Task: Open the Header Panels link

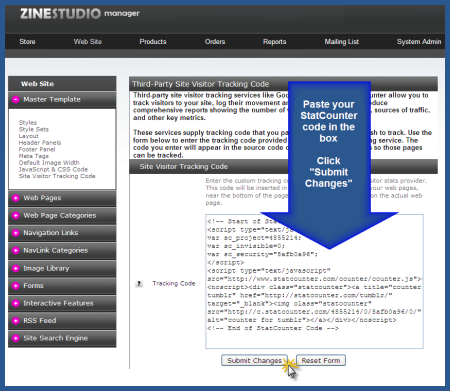Action: click(x=40, y=143)
